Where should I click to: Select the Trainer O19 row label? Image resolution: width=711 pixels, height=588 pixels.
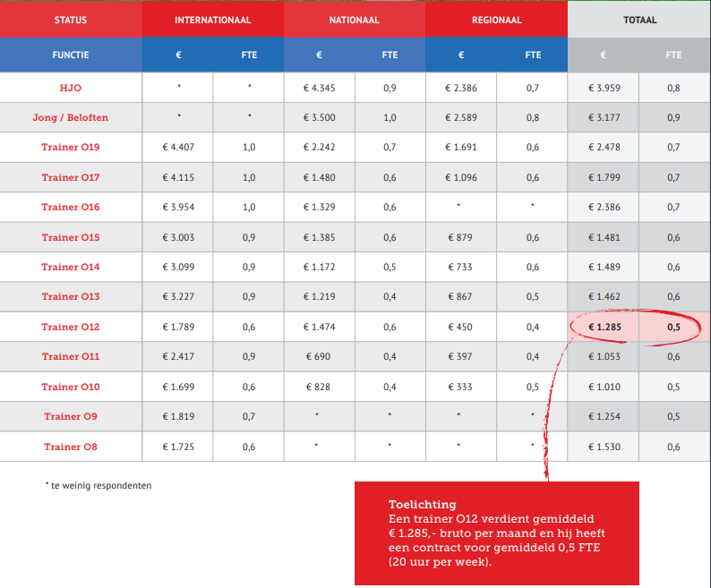(x=71, y=147)
